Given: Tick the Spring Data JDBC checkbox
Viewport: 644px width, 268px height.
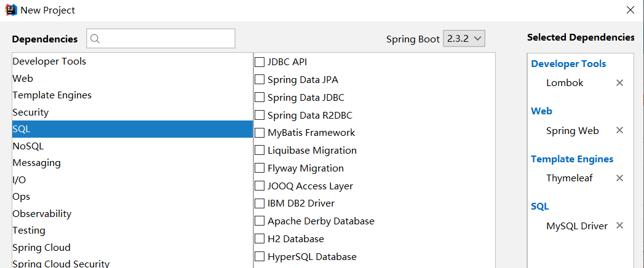Looking at the screenshot, I should [x=260, y=97].
